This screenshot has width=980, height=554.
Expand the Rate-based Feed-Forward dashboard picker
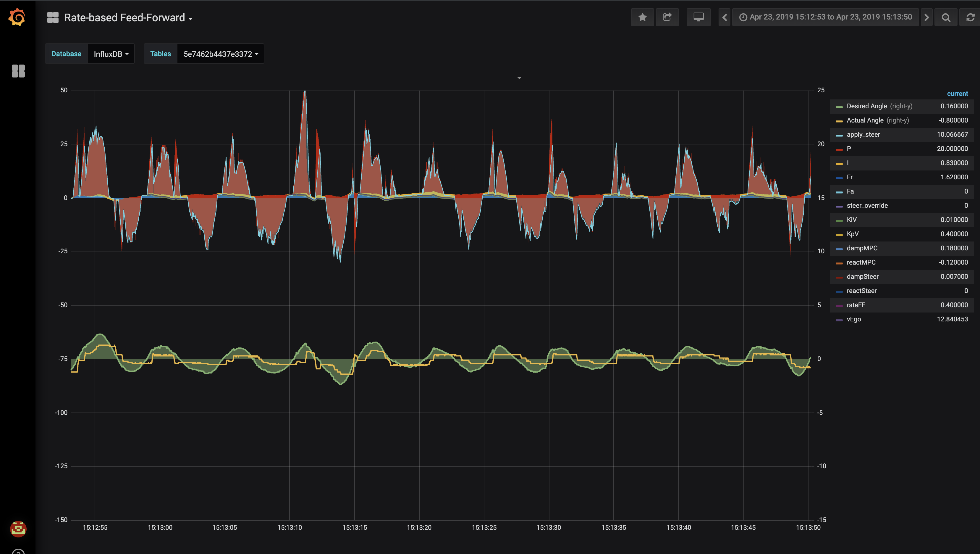[128, 17]
